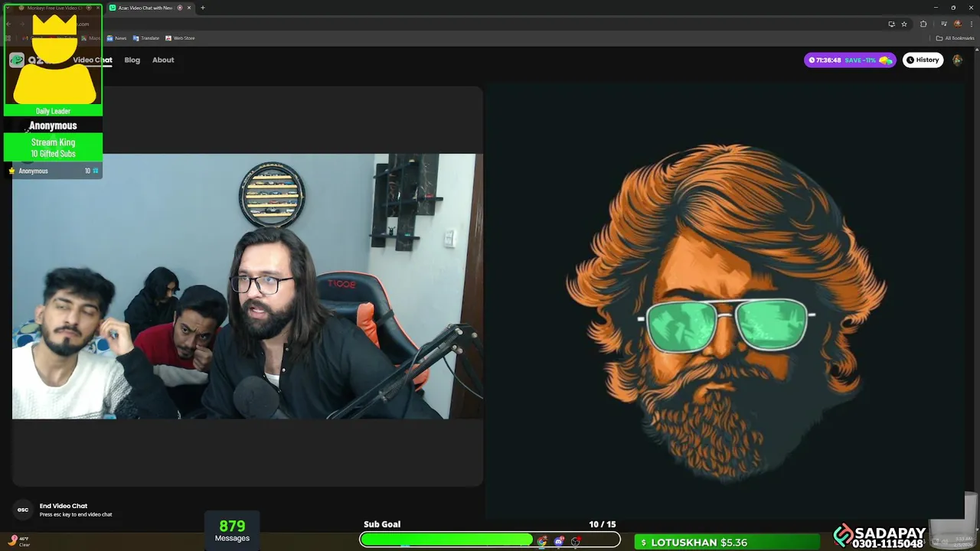This screenshot has height=551, width=980.
Task: Open the Discord icon on taskbar
Action: pos(559,541)
